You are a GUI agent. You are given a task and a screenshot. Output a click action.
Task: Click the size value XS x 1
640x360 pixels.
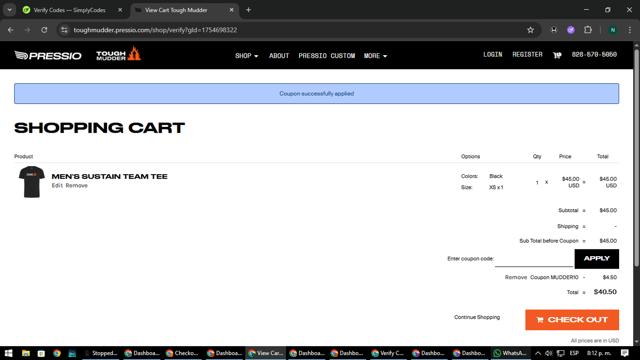pos(496,187)
